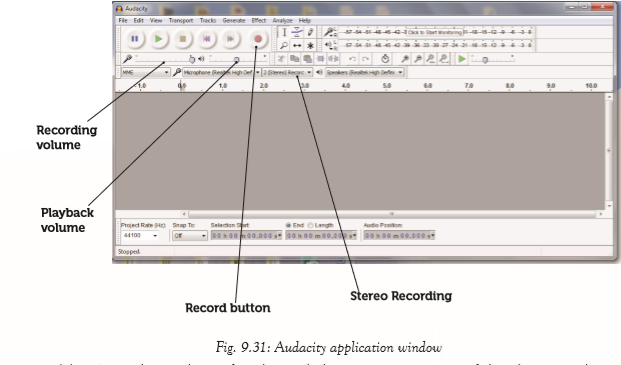The image size is (621, 365).
Task: Click the 'Stopped.' status bar text
Action: click(129, 252)
